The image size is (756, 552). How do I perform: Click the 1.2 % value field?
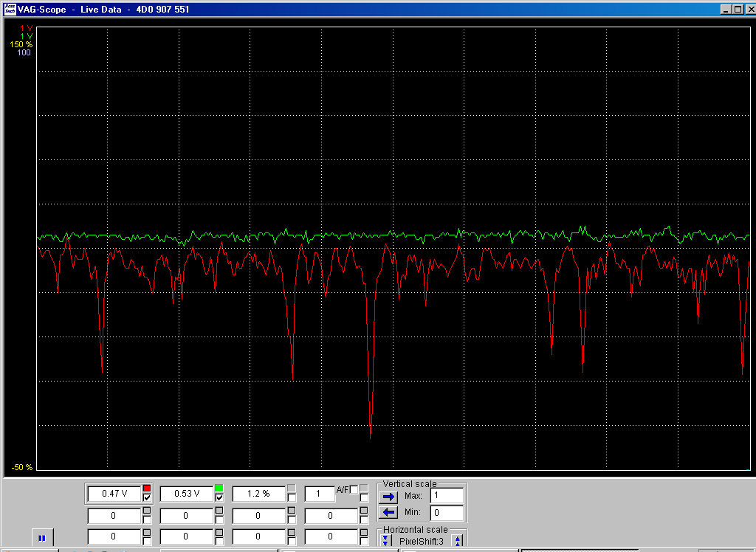pos(258,494)
